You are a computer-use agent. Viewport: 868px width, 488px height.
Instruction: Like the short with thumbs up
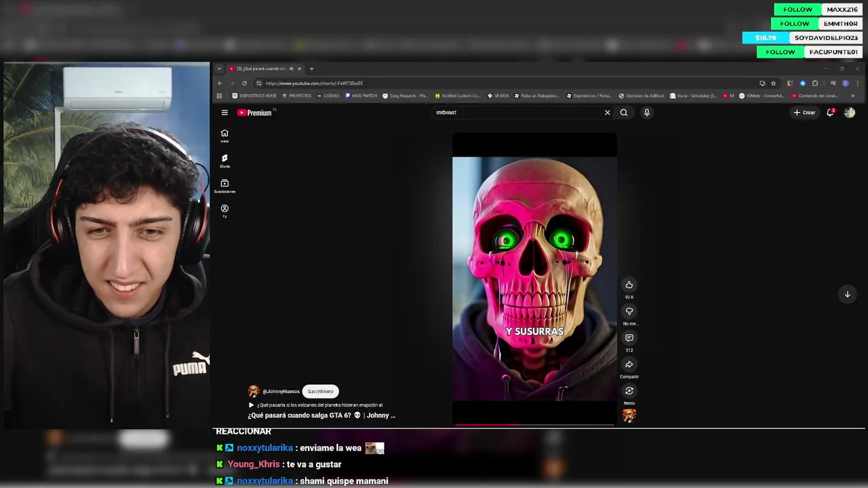(629, 285)
